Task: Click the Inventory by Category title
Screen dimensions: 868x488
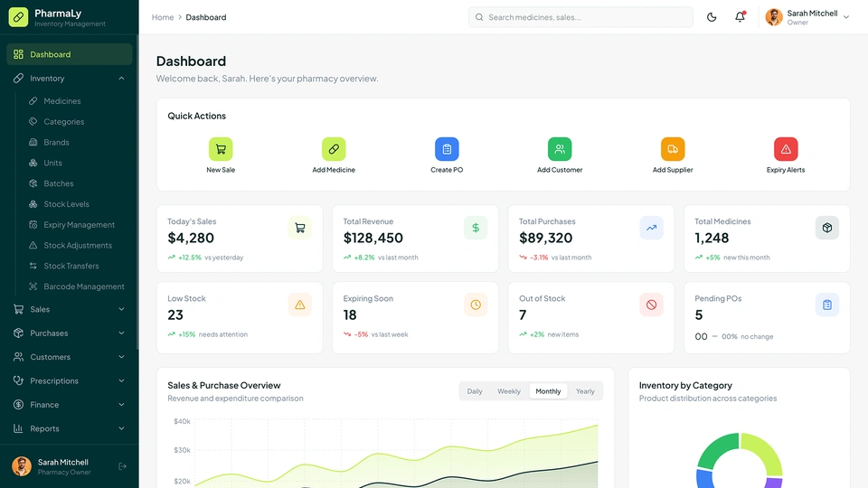Action: point(685,385)
